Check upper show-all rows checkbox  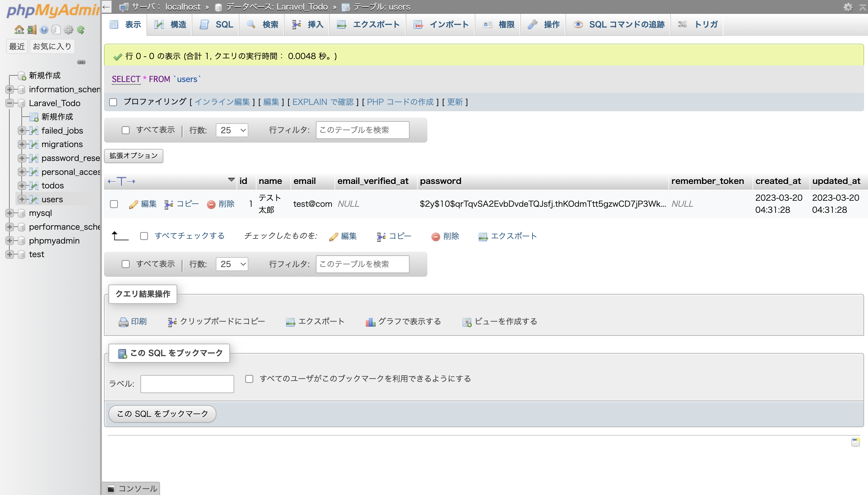click(126, 130)
